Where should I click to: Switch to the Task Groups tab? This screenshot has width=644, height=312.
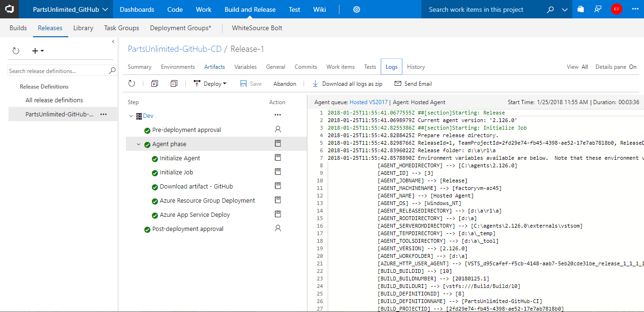pos(122,28)
